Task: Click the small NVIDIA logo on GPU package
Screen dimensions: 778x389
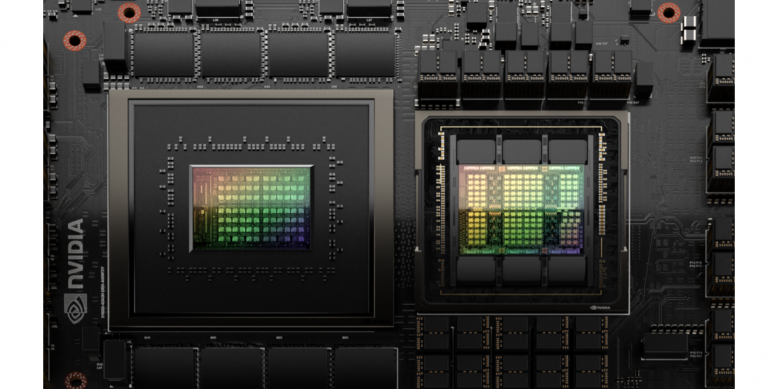Action: coord(600,307)
